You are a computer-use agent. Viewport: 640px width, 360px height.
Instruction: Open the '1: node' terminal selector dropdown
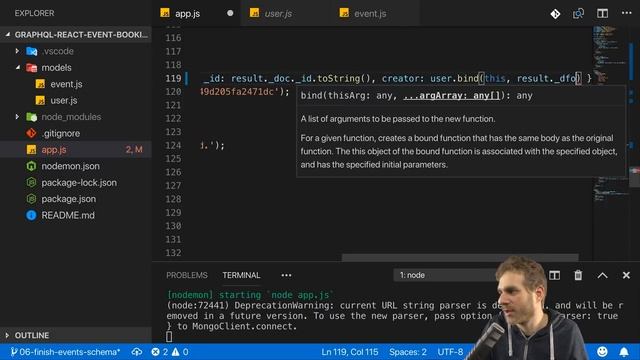[445, 276]
